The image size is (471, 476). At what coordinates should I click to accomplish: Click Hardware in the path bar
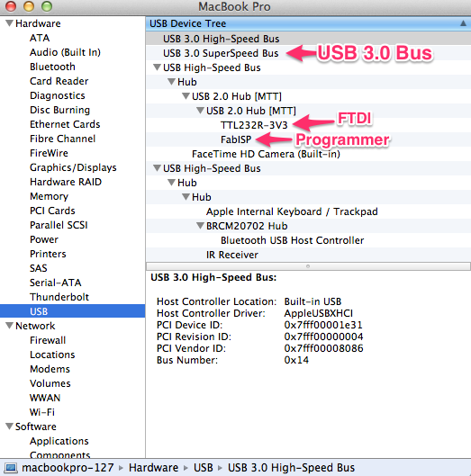153,468
